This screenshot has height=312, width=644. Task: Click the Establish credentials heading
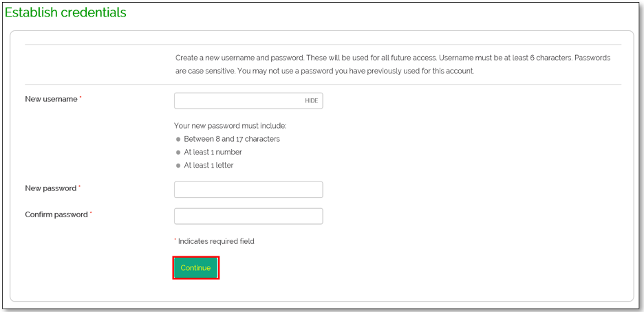click(66, 12)
